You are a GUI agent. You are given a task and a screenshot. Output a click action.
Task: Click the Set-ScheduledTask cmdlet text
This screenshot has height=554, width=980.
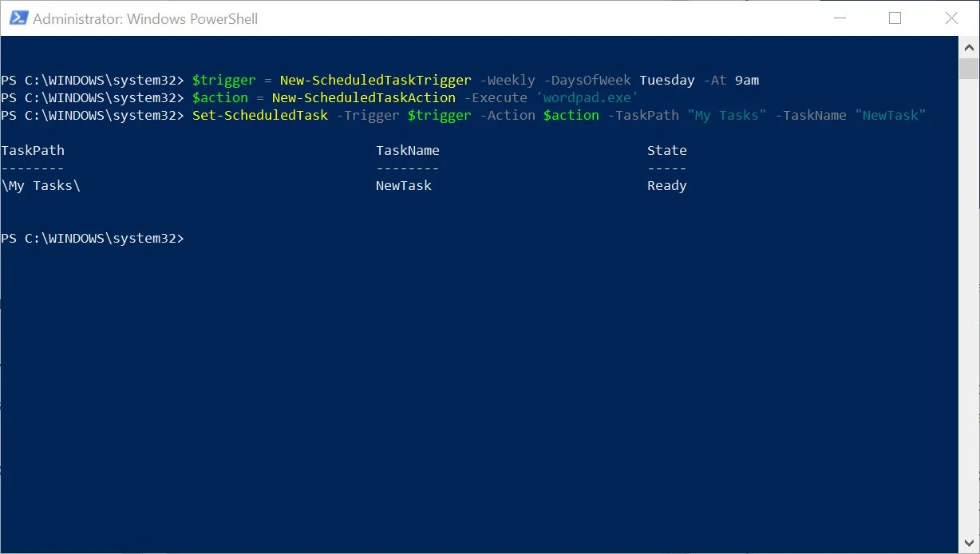pyautogui.click(x=259, y=115)
